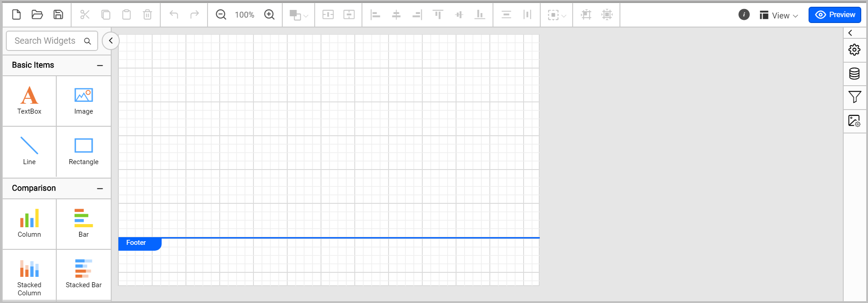Open an existing report with folder icon
The height and width of the screenshot is (303, 868).
pyautogui.click(x=37, y=15)
